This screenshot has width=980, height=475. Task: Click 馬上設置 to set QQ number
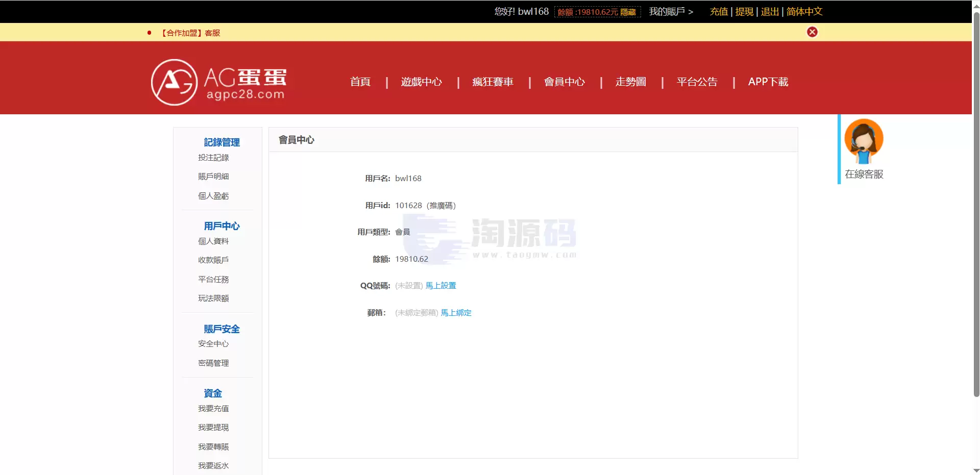(x=441, y=286)
